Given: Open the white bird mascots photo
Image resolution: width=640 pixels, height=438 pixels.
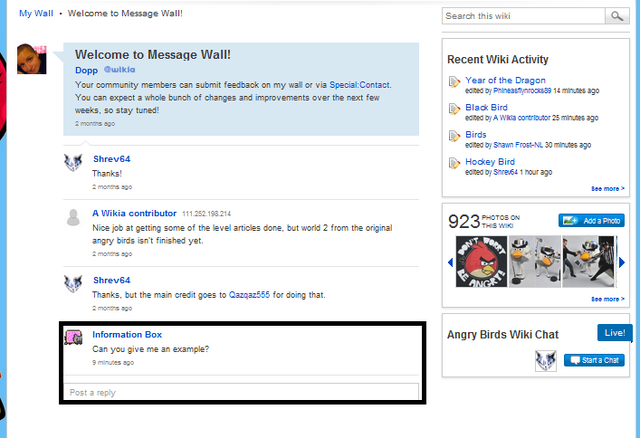Looking at the screenshot, I should 535,261.
